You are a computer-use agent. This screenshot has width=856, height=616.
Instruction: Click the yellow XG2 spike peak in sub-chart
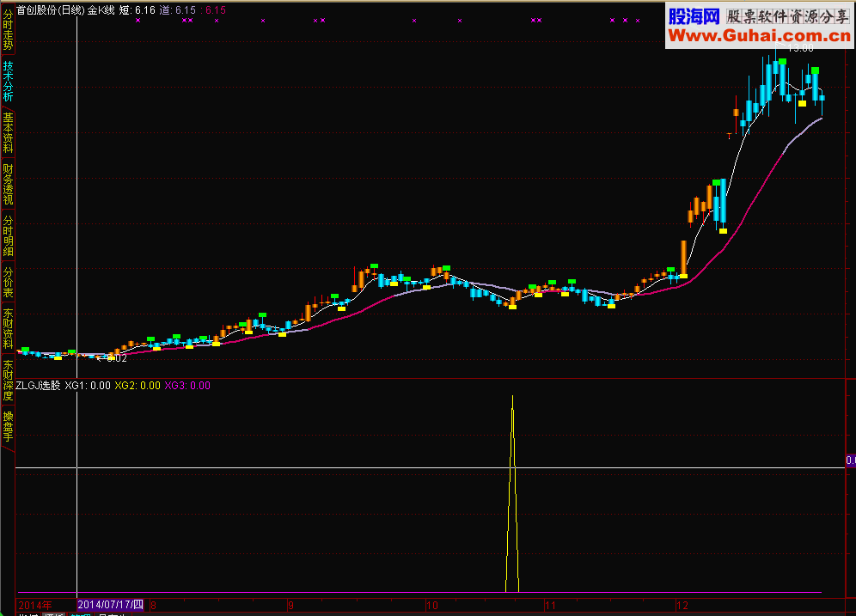click(512, 397)
